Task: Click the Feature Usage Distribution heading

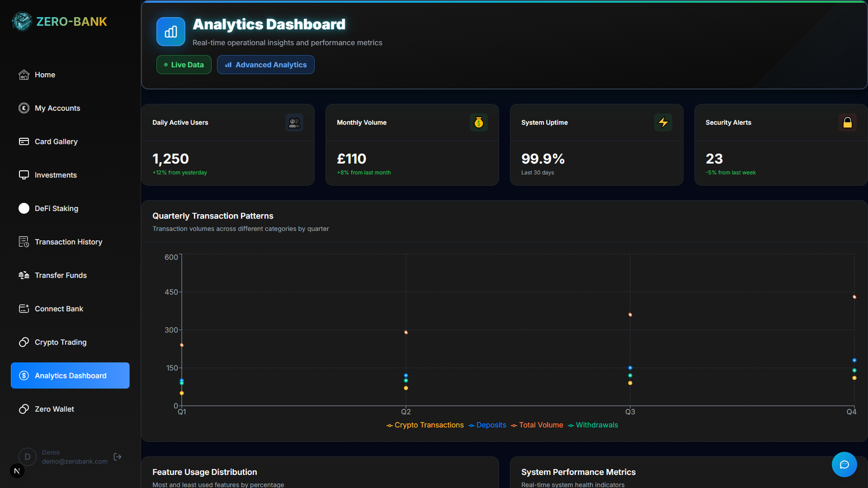Action: (x=205, y=472)
